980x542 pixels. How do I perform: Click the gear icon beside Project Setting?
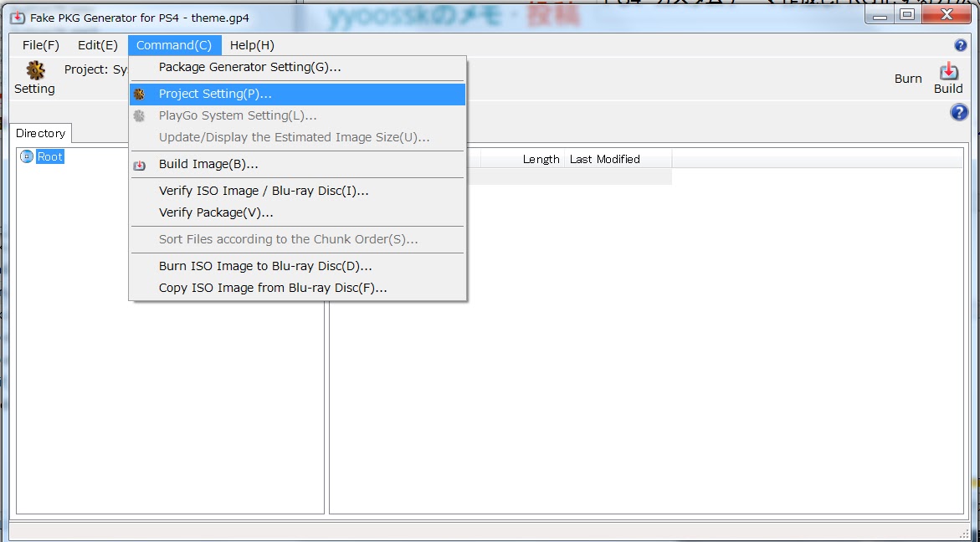pyautogui.click(x=140, y=95)
